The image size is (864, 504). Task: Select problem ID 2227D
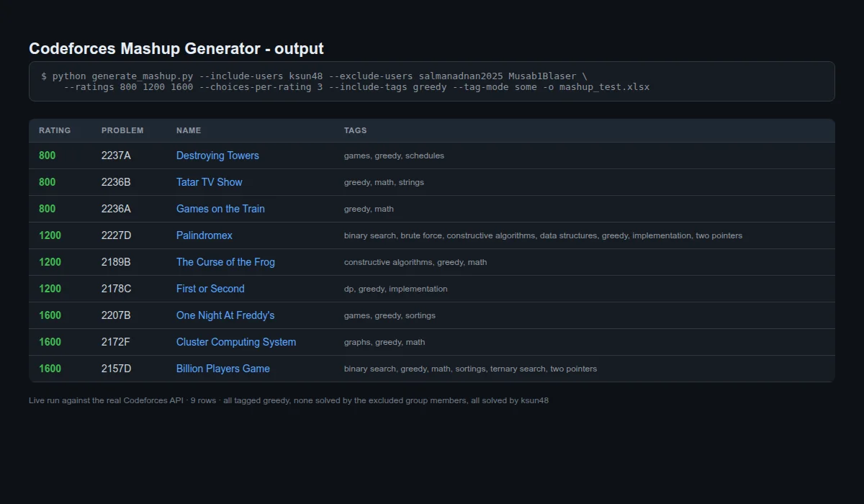pos(116,235)
